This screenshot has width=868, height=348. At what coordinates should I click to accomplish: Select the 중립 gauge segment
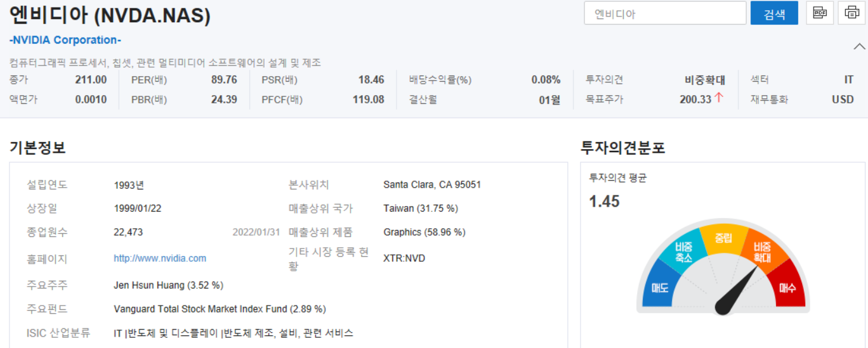(x=723, y=238)
